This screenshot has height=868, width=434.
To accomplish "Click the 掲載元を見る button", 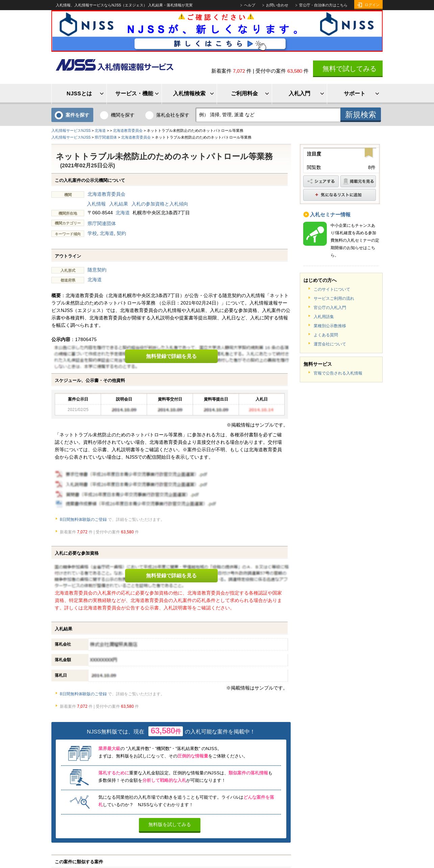I will coord(358,182).
